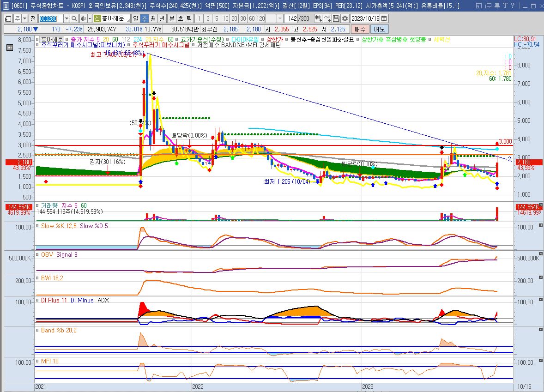Close the Slow %K indicator pane

(x=540, y=225)
